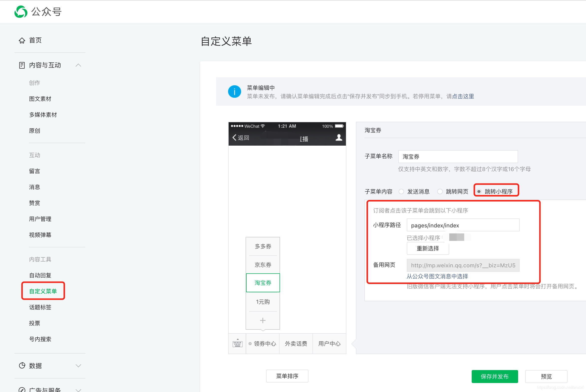Open 自定义菜单 in the sidebar
This screenshot has width=586, height=392.
[x=43, y=291]
